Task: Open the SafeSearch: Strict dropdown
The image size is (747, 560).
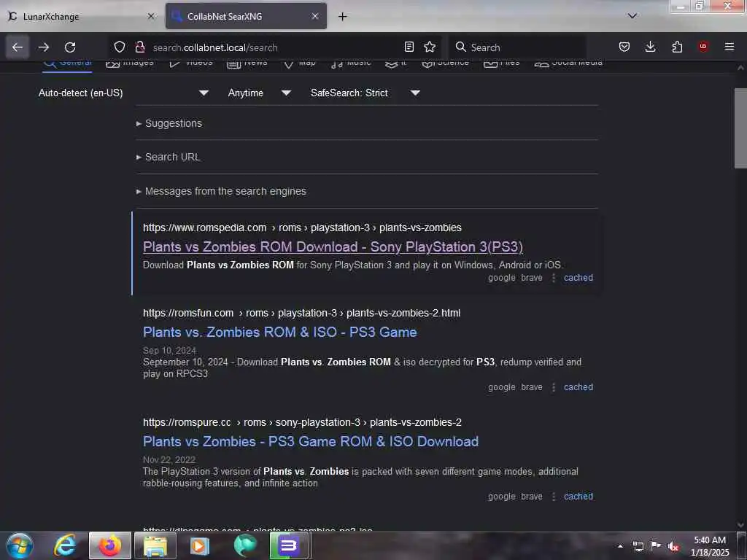Action: (365, 93)
